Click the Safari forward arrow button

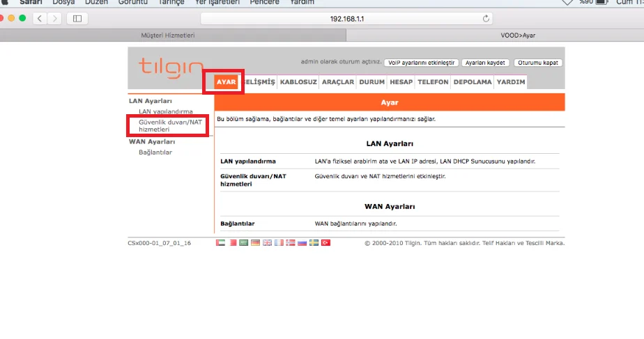(55, 18)
